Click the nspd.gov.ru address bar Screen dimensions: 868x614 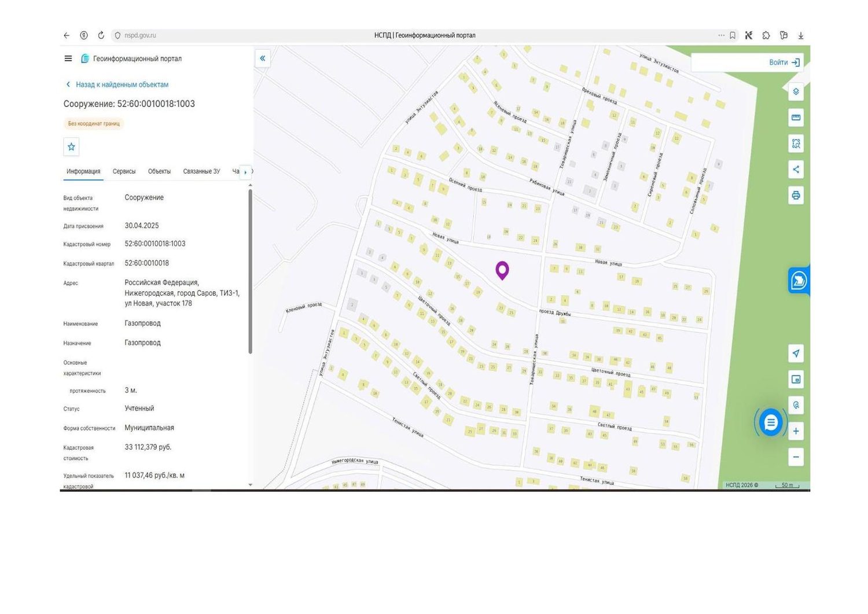click(x=140, y=35)
